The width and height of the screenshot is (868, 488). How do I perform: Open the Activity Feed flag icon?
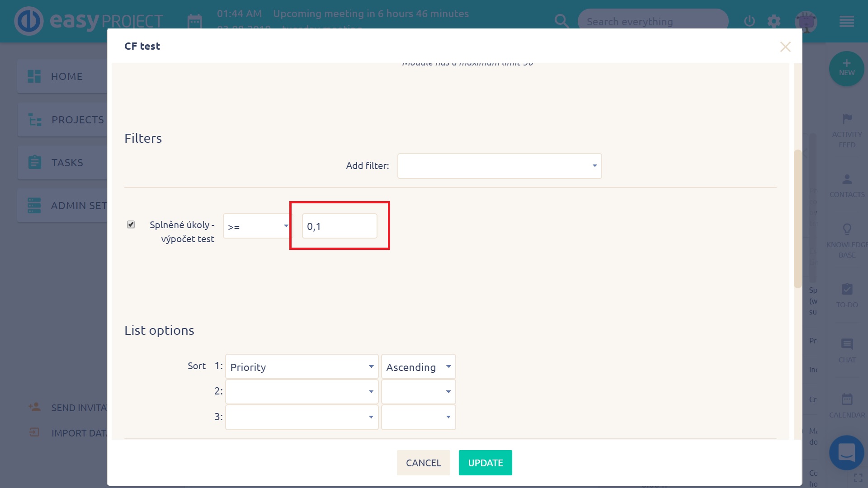tap(847, 119)
